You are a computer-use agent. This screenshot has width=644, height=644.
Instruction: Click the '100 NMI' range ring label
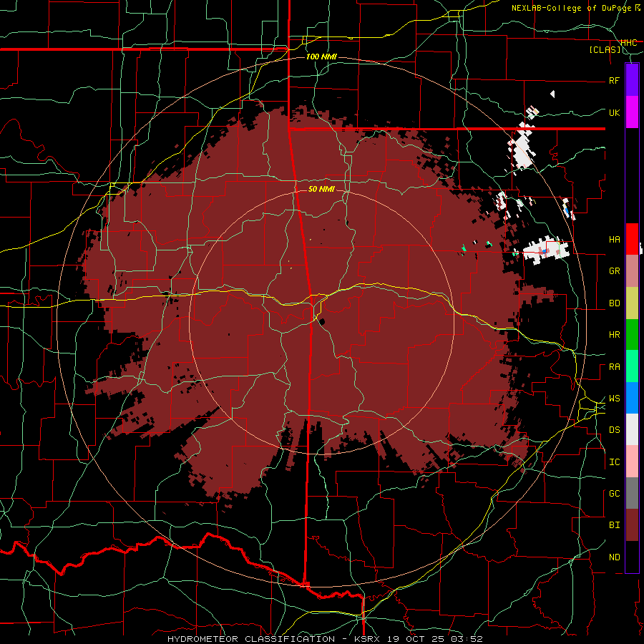pos(321,57)
